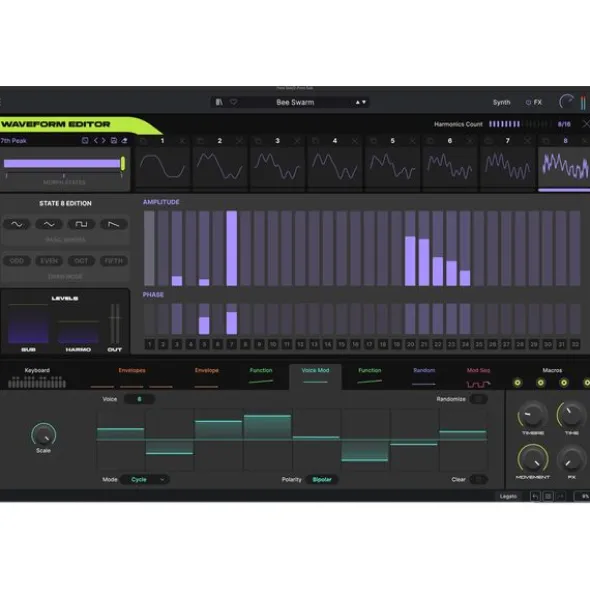Switch to the Synth view
This screenshot has width=590, height=591.
point(501,103)
